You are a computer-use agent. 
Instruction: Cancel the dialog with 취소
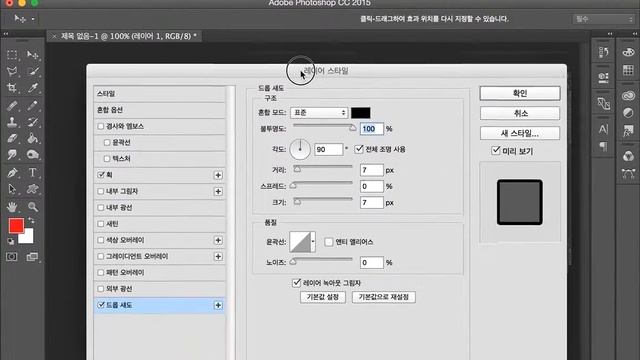[520, 113]
